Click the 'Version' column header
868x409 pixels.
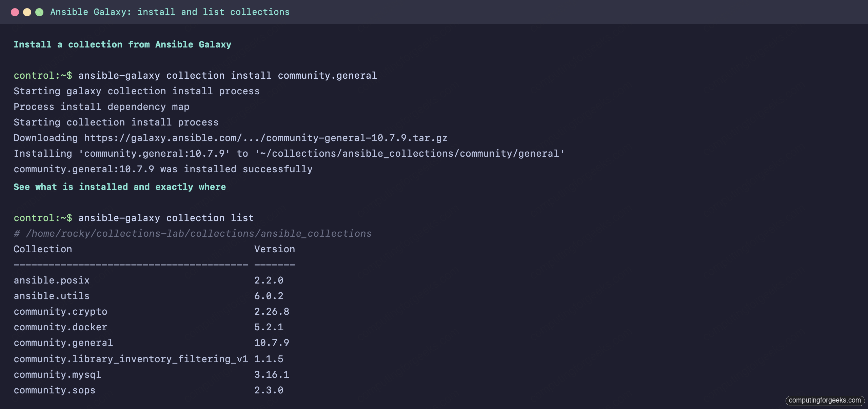(275, 249)
